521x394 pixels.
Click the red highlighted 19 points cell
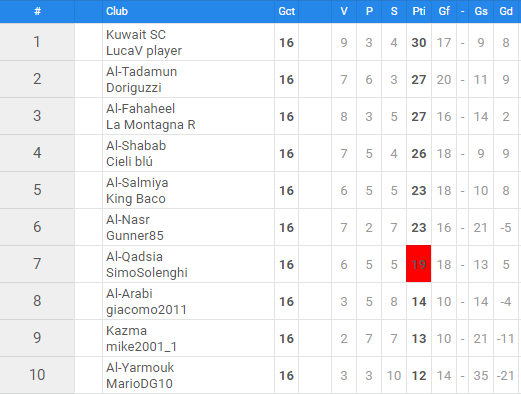(419, 264)
